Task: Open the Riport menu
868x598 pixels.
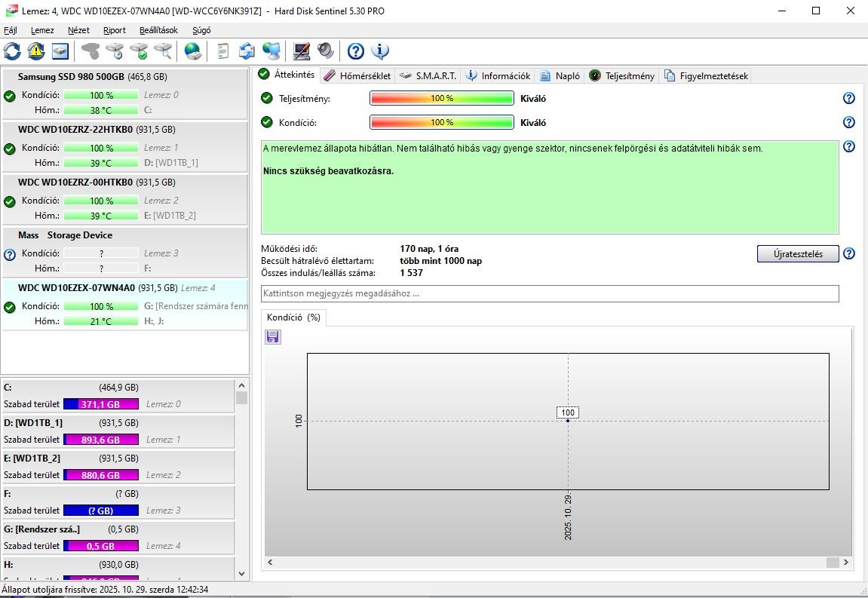Action: (114, 30)
